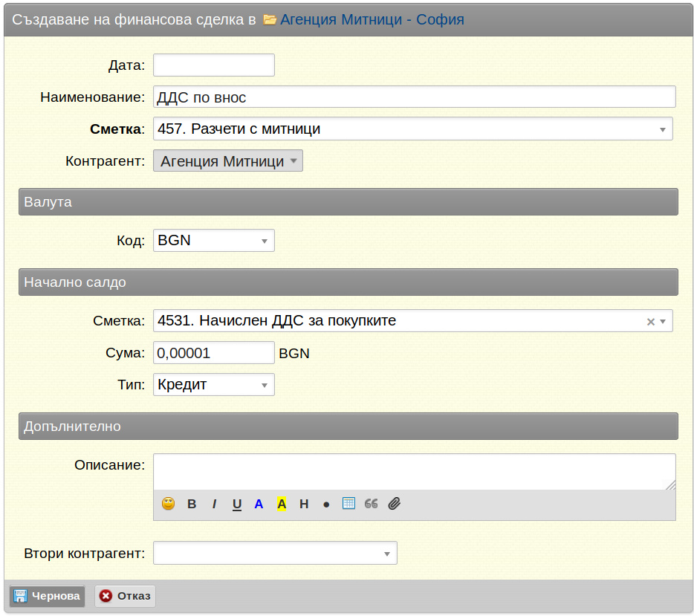Open currency code BGN dropdown
Viewport: 694px width, 616px height.
pos(214,240)
